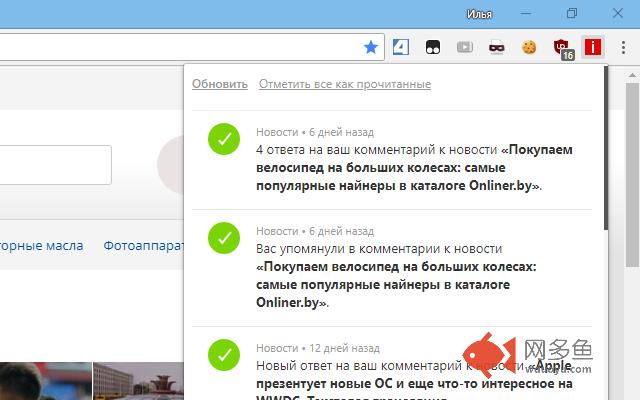
Task: Click the page's vertical scrollbar thumb
Action: tap(632, 176)
